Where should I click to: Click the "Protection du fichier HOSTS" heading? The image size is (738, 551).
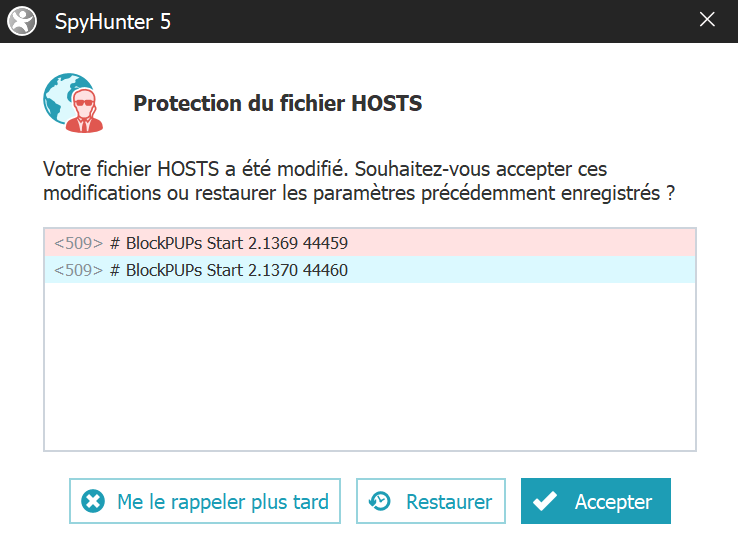[277, 104]
